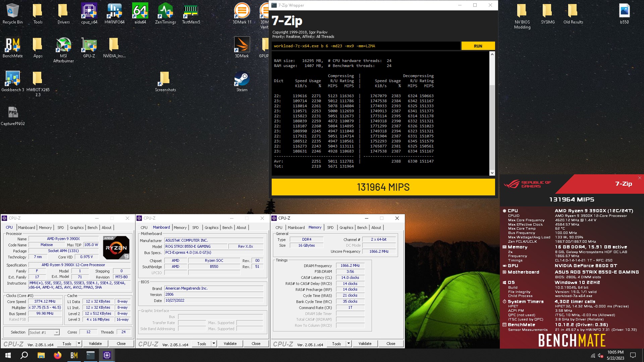Expand Tools dropdown arrow in left CPU-Z

pyautogui.click(x=79, y=344)
